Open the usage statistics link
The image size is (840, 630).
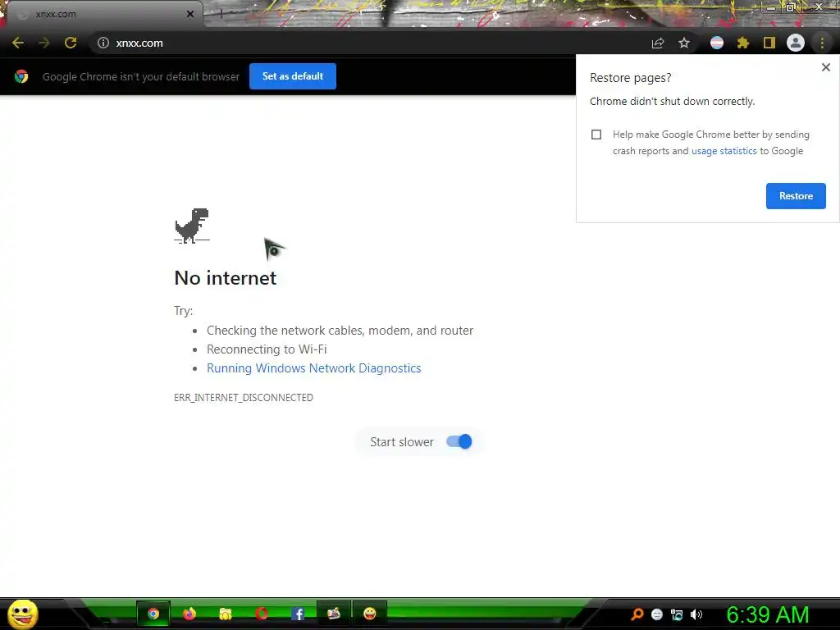pyautogui.click(x=724, y=151)
